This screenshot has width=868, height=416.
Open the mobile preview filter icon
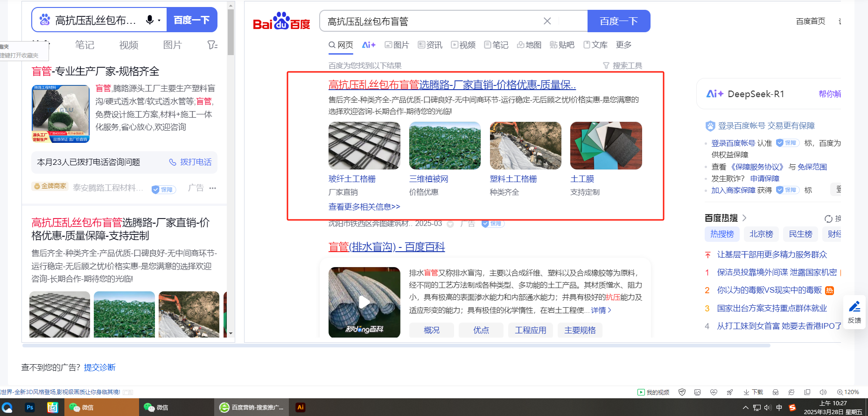click(x=212, y=45)
